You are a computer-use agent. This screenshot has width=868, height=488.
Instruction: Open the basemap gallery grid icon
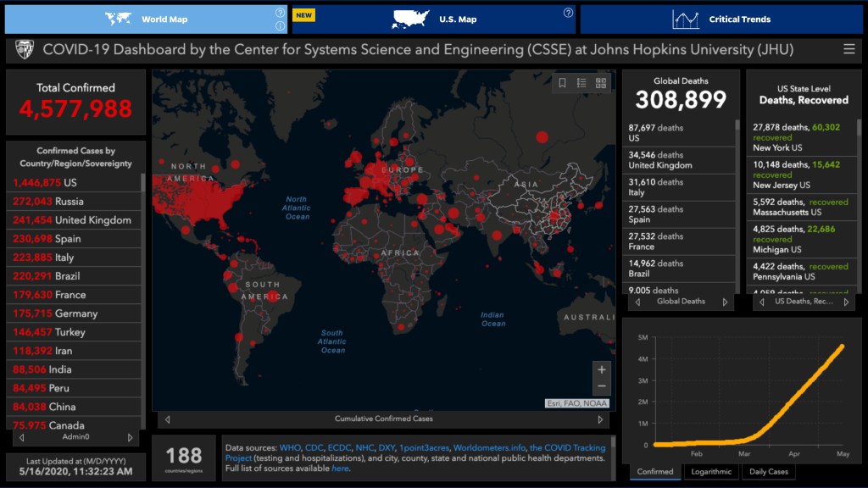pos(601,83)
